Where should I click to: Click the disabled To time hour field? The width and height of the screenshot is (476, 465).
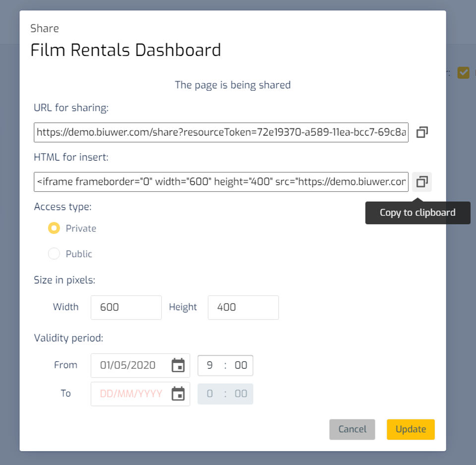tap(210, 394)
